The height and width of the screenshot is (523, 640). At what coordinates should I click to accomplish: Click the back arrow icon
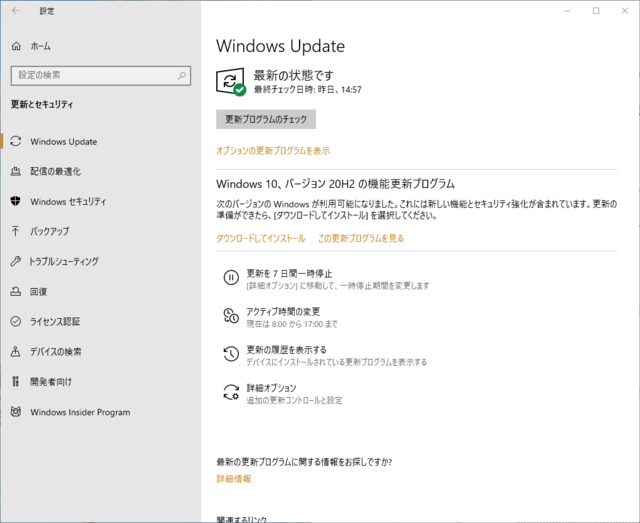coord(16,11)
